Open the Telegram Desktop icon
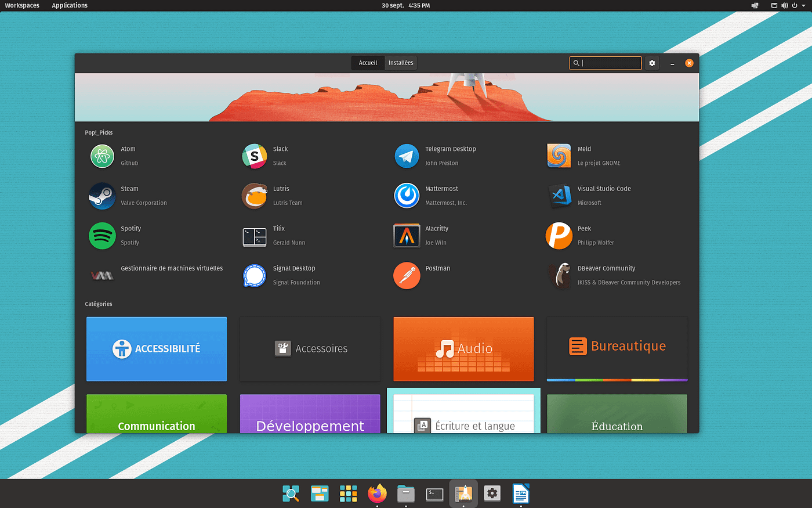This screenshot has height=508, width=812. 407,156
